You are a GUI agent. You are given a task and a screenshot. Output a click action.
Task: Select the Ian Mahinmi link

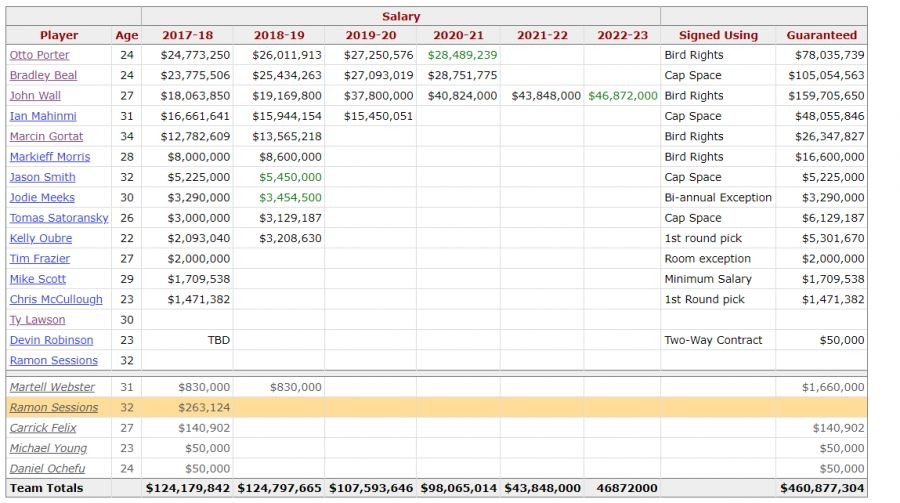(x=43, y=116)
